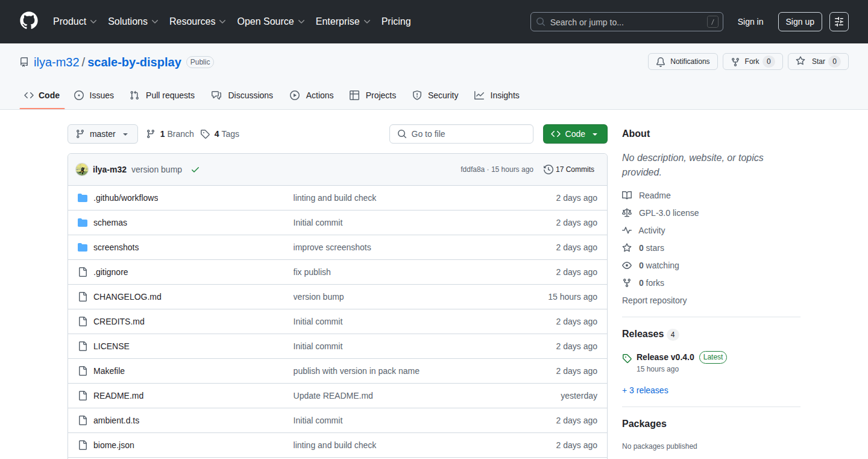The width and height of the screenshot is (868, 459).
Task: Click the Notifications button
Action: [x=683, y=62]
